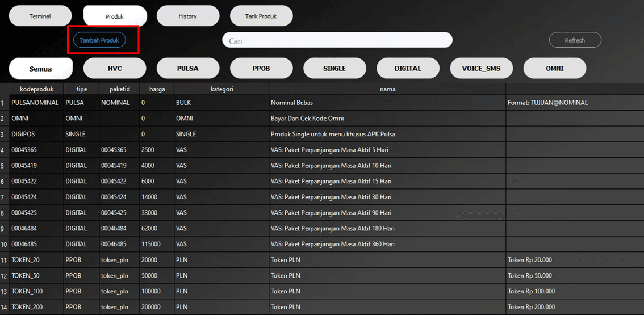The width and height of the screenshot is (644, 315).
Task: Sort by the harga column header
Action: point(157,89)
